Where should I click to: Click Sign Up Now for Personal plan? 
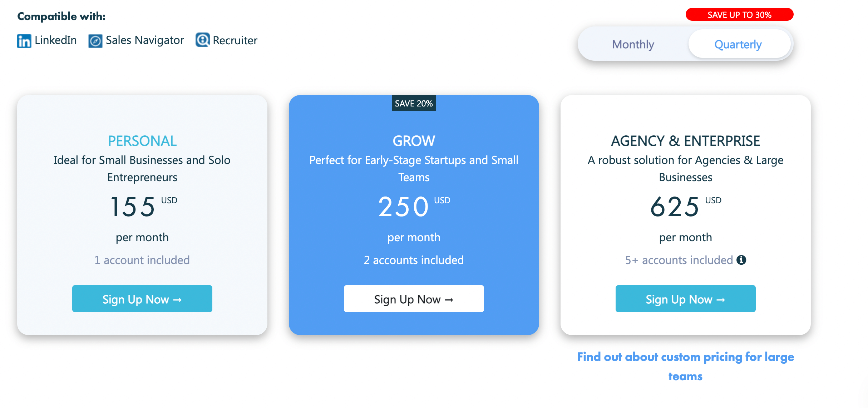point(142,299)
